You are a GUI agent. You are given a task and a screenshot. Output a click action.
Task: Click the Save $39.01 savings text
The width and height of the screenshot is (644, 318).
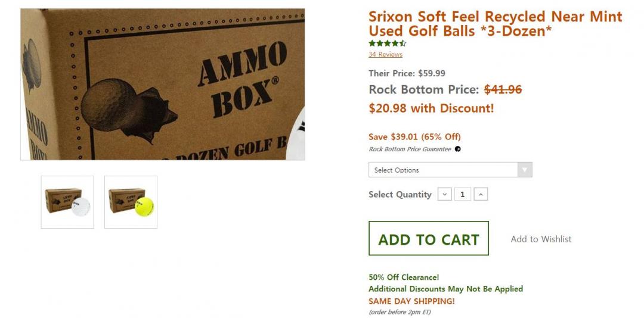coord(414,137)
